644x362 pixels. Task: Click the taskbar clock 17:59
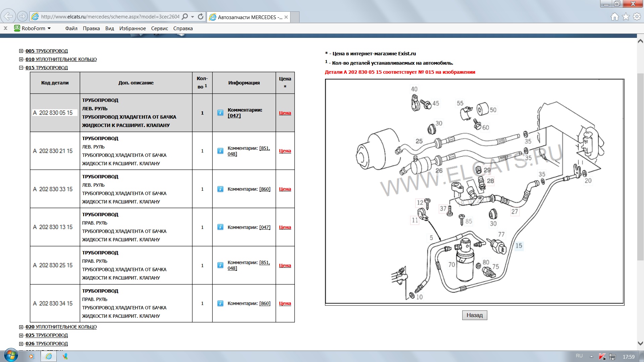point(629,357)
